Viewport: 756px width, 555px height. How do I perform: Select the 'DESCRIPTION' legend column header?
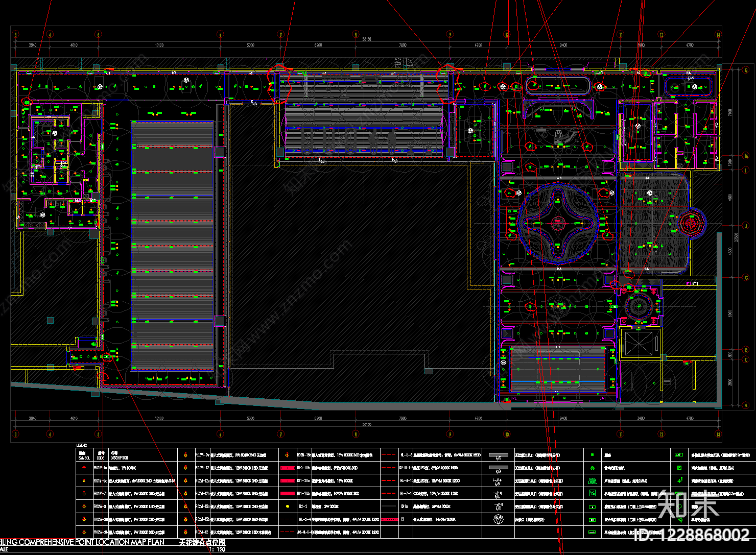click(x=120, y=458)
